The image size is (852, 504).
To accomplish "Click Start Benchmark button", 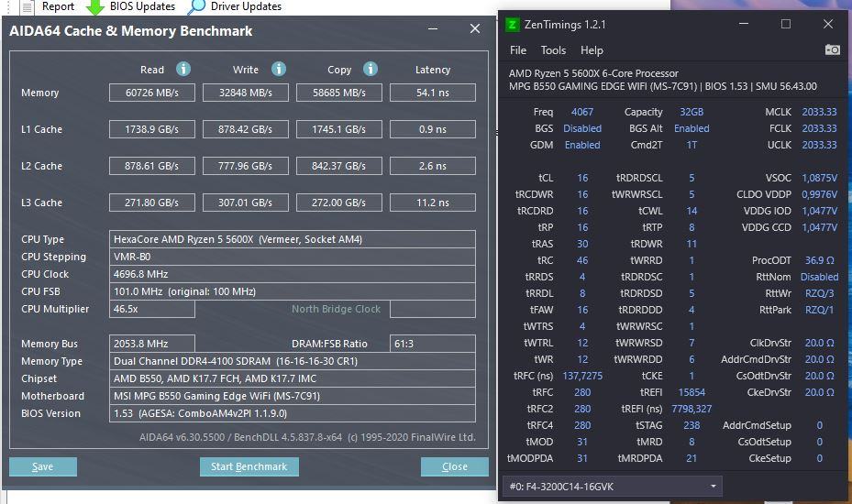I will pyautogui.click(x=249, y=466).
